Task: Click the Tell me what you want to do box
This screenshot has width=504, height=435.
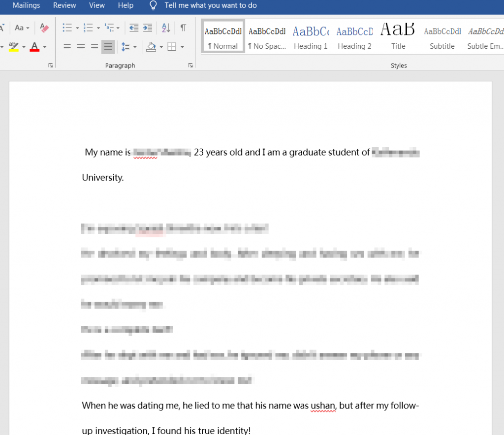Action: tap(210, 5)
